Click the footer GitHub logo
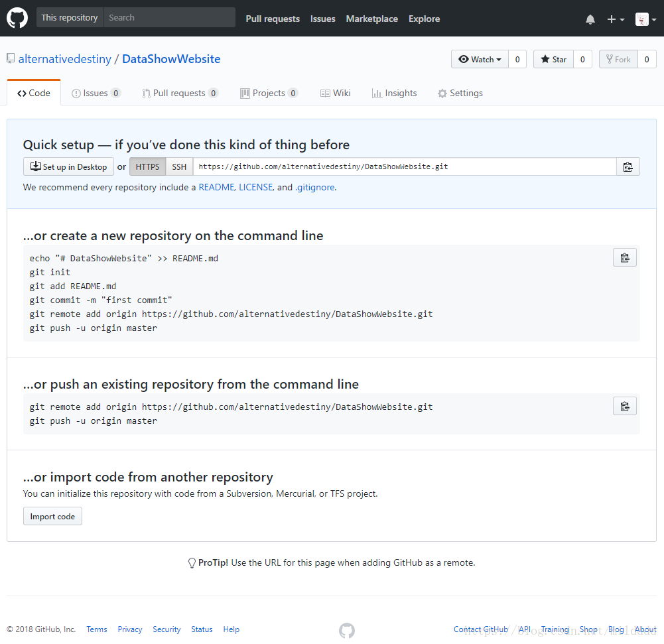 347,631
